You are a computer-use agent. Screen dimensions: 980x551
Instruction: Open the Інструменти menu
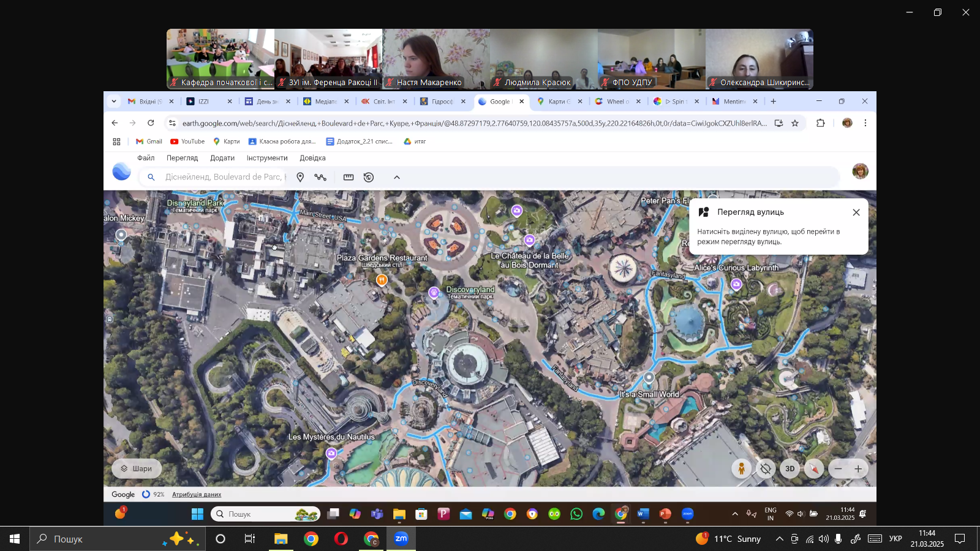click(x=267, y=158)
